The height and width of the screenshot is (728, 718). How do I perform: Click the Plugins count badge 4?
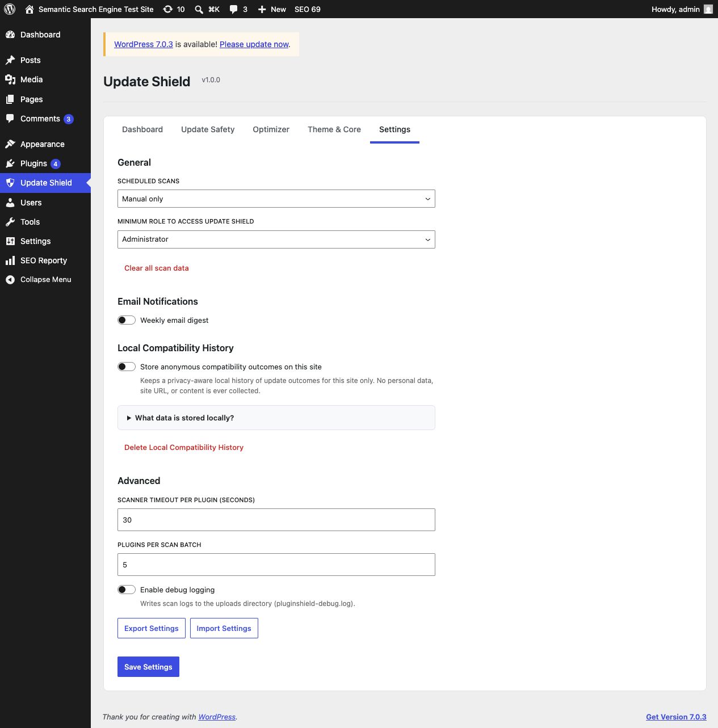[56, 164]
